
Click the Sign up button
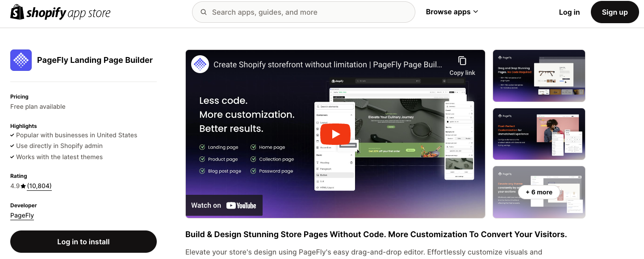(615, 12)
